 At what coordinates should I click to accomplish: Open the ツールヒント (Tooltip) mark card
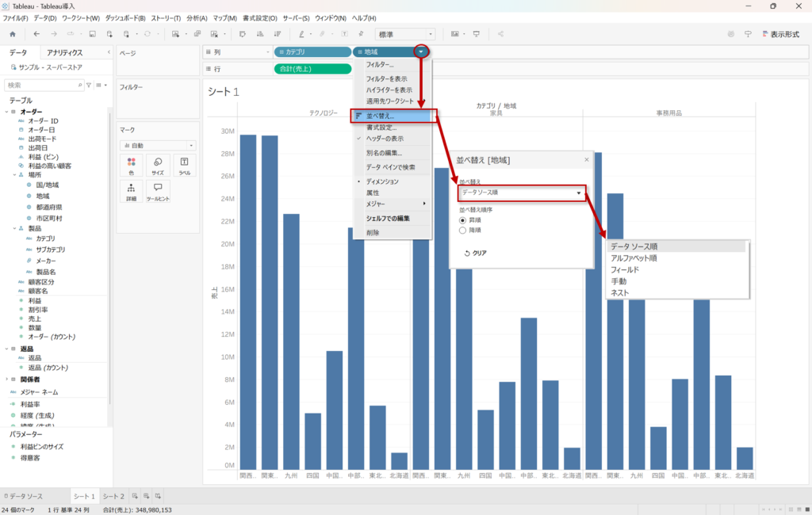tap(158, 192)
